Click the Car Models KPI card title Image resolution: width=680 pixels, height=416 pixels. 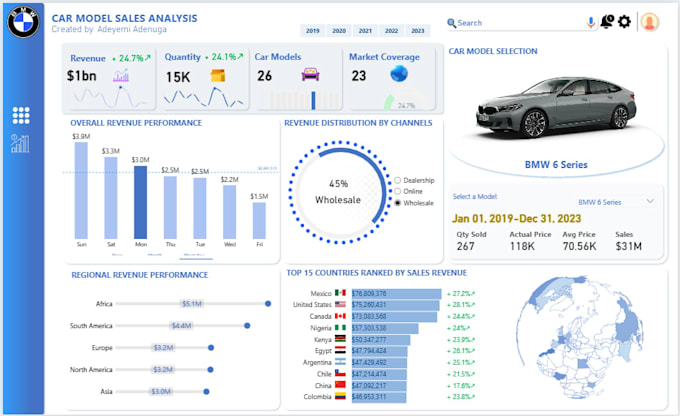(278, 57)
